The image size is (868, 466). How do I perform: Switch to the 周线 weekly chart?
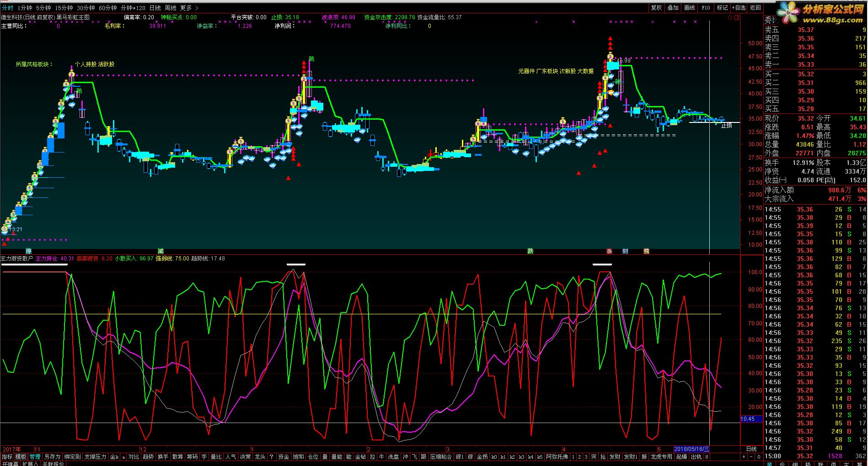pos(170,8)
